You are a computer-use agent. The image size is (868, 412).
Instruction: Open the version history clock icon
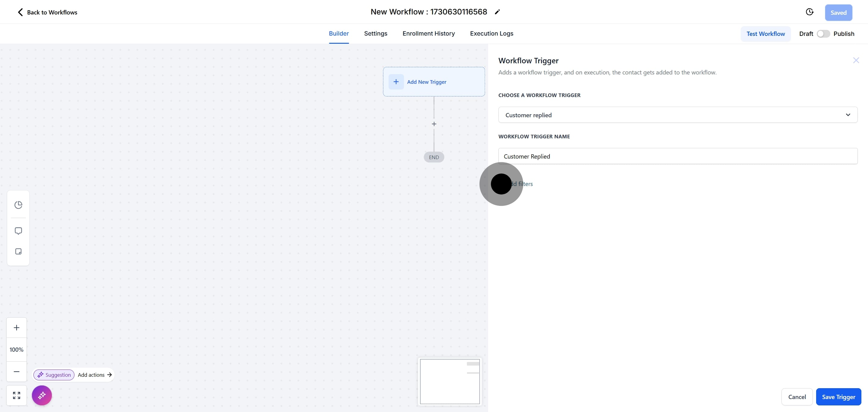tap(809, 12)
